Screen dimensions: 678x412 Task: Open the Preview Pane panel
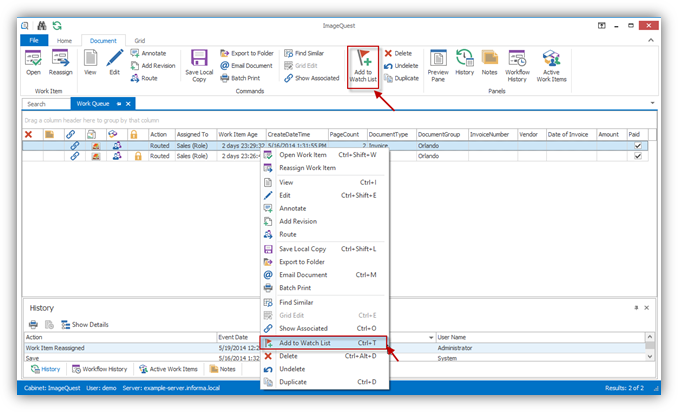(x=438, y=66)
